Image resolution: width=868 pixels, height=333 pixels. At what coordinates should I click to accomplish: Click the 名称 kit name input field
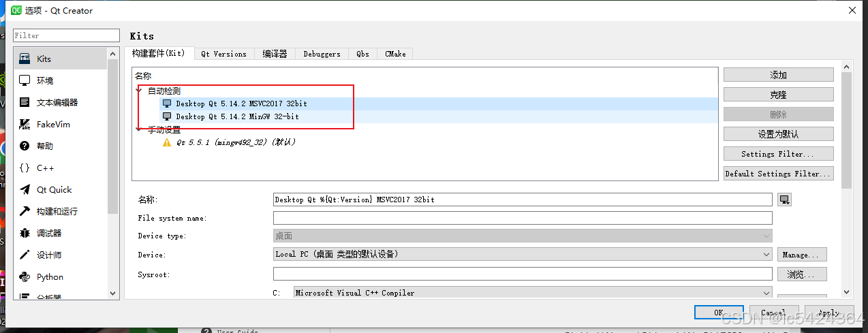(523, 200)
